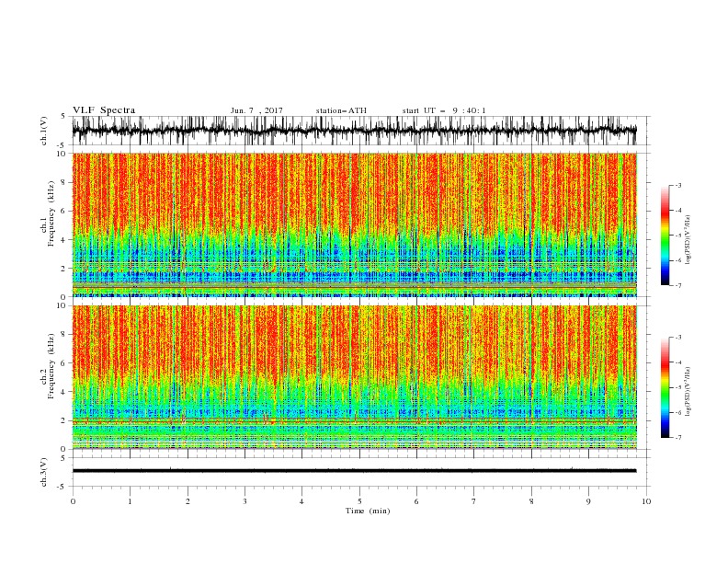Click the ch.2 spectrogram panel

click(354, 377)
